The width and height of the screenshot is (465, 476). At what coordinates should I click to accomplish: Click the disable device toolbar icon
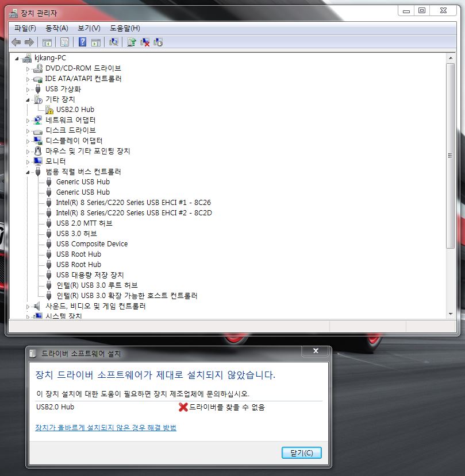(158, 42)
